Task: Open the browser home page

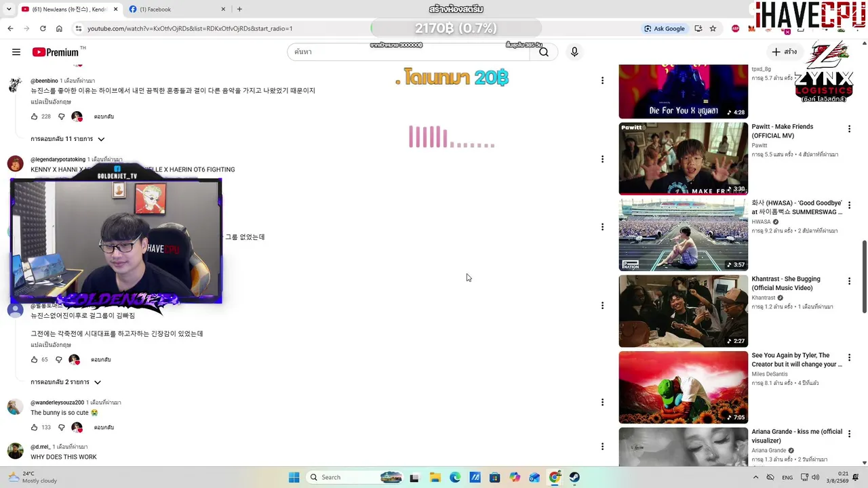Action: 59,28
